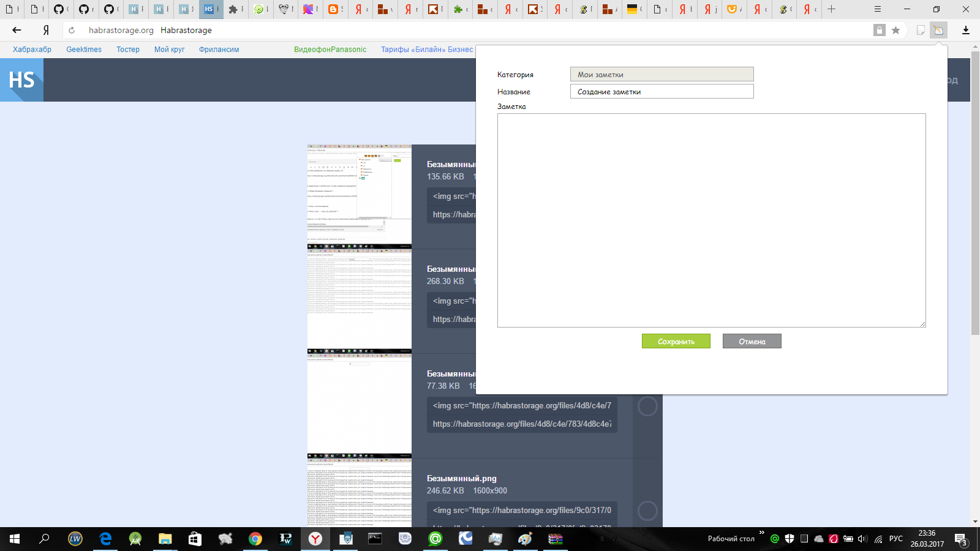Open Windows search on the taskbar

coord(42,539)
